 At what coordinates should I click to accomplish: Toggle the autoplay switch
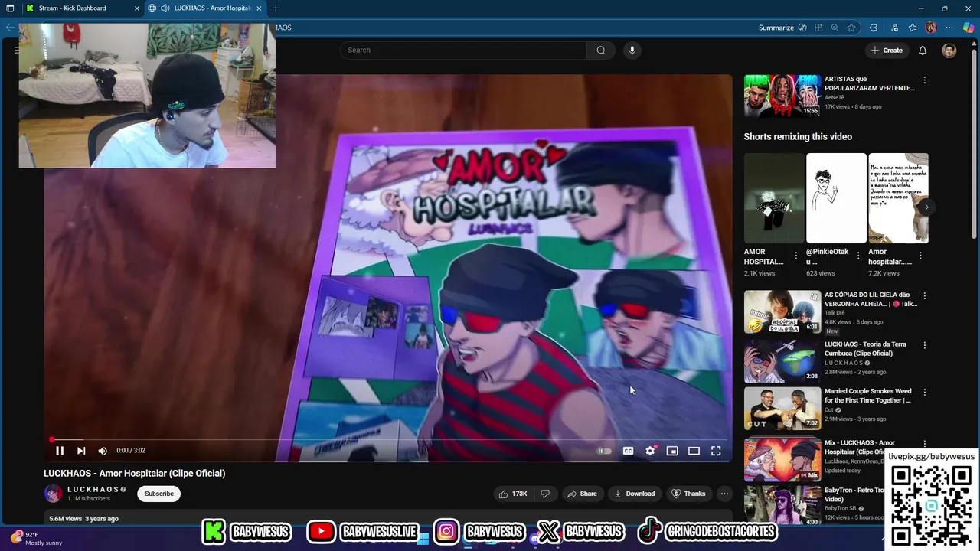[604, 451]
